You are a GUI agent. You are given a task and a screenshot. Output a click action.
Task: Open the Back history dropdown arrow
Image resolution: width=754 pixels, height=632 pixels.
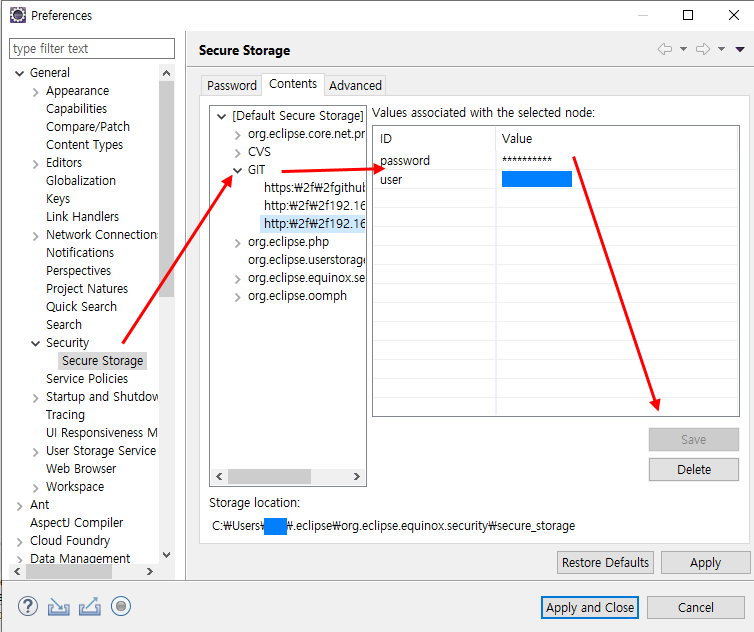pos(683,49)
